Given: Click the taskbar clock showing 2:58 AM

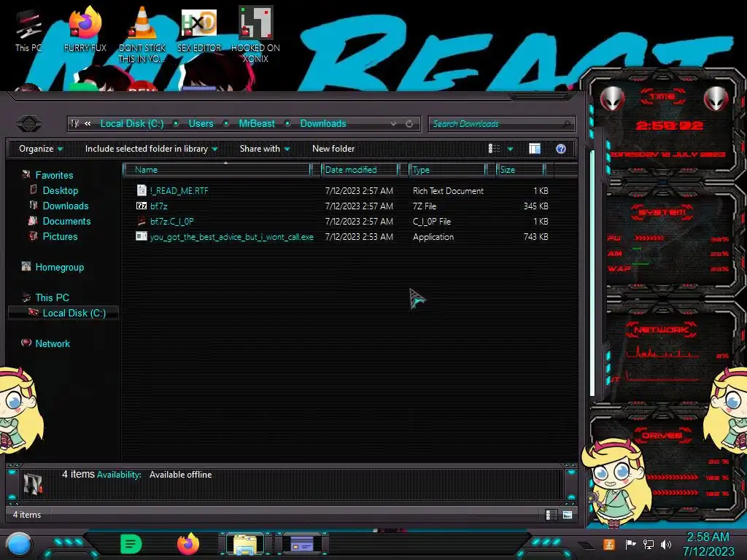Looking at the screenshot, I should point(708,544).
